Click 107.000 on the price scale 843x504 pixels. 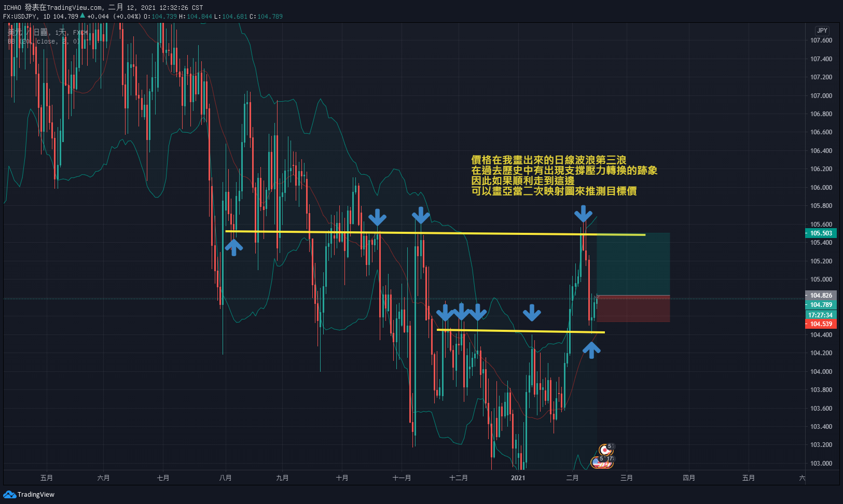(x=821, y=95)
